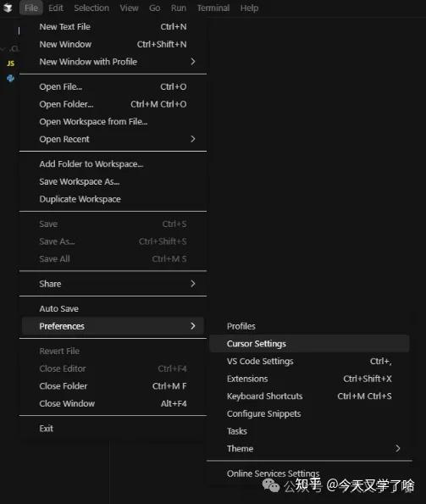Expand the Open Recent submenu
The height and width of the screenshot is (504, 426).
click(x=193, y=139)
